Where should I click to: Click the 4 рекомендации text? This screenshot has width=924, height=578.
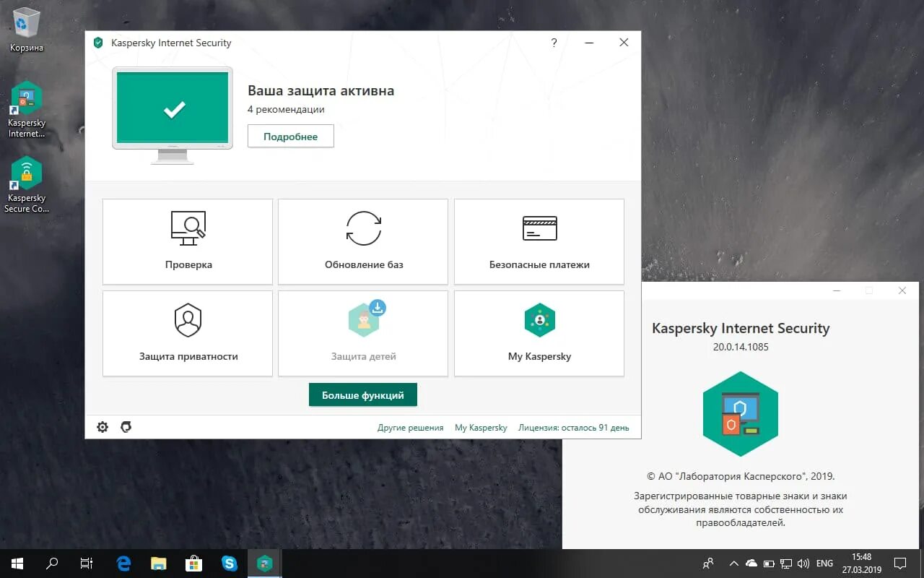pos(286,110)
